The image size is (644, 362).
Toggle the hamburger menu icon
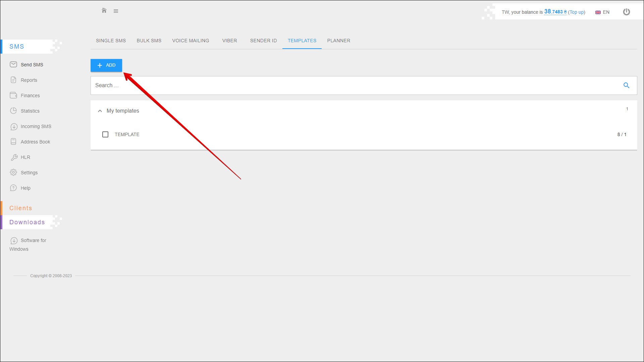(x=116, y=11)
